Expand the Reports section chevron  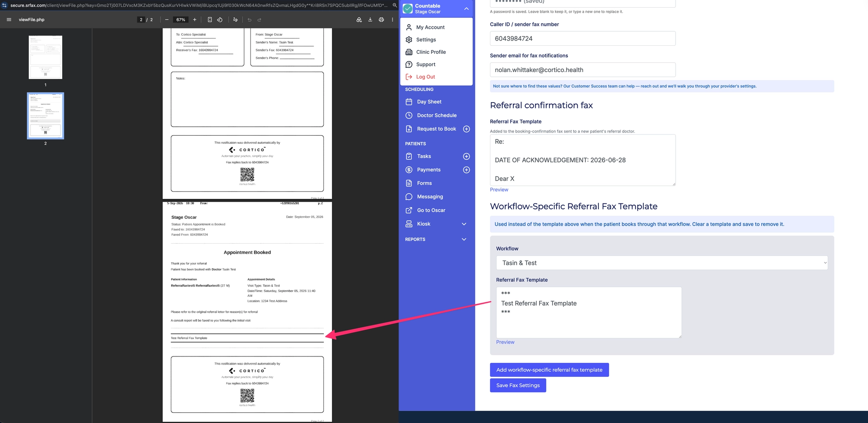pyautogui.click(x=464, y=239)
